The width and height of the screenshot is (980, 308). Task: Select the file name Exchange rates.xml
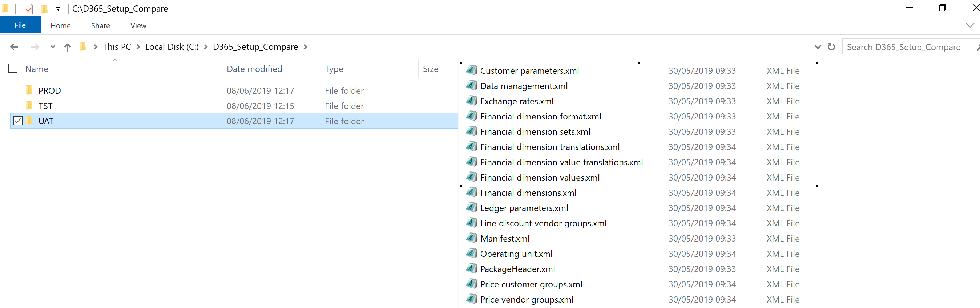click(x=517, y=101)
